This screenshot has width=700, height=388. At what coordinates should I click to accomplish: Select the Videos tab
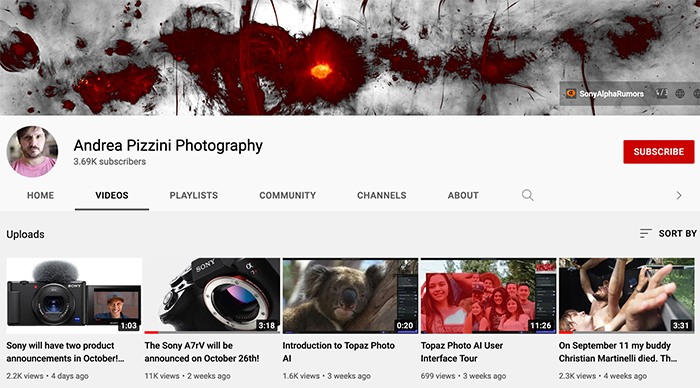[x=112, y=196]
